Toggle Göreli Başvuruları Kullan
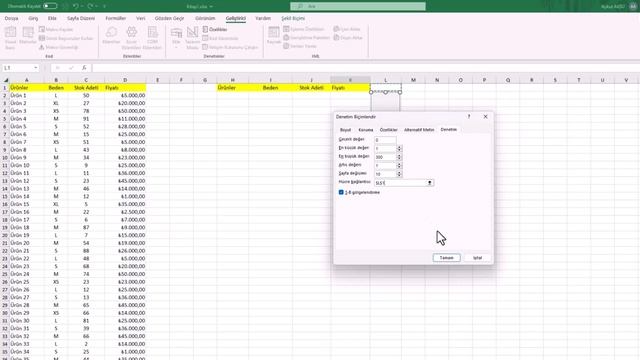 [x=66, y=38]
